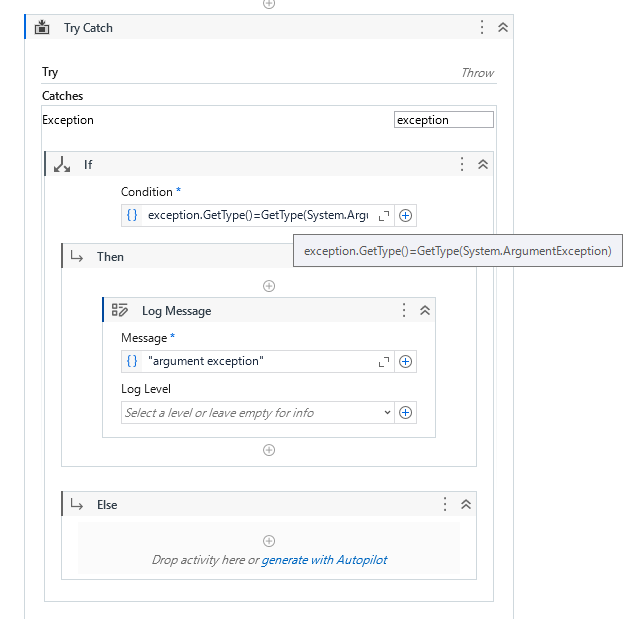The height and width of the screenshot is (619, 641).
Task: Click plus button next to Condition field
Action: tap(406, 215)
